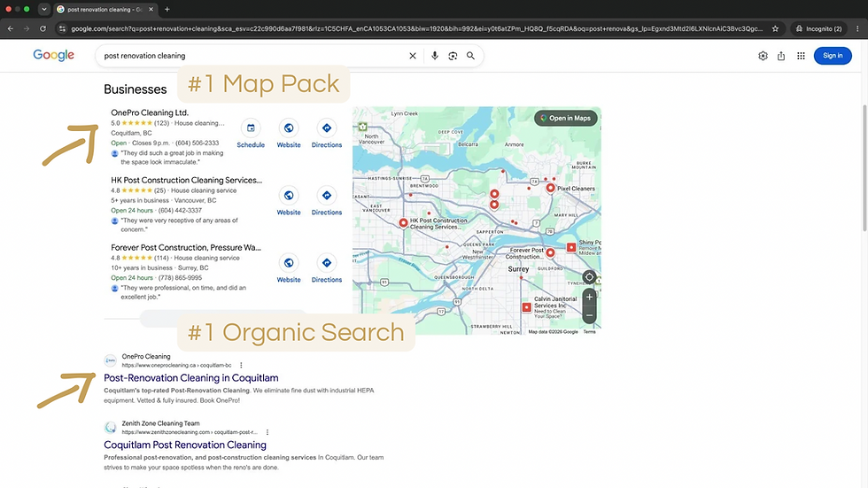This screenshot has height=488, width=868.
Task: Click Schedule for OnePro Cleaning Ltd.
Action: [x=251, y=135]
